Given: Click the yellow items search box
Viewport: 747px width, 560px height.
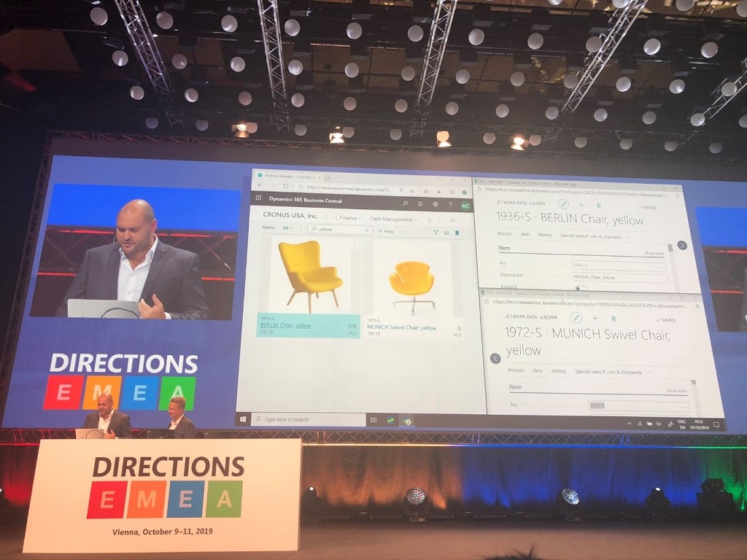Looking at the screenshot, I should (339, 230).
